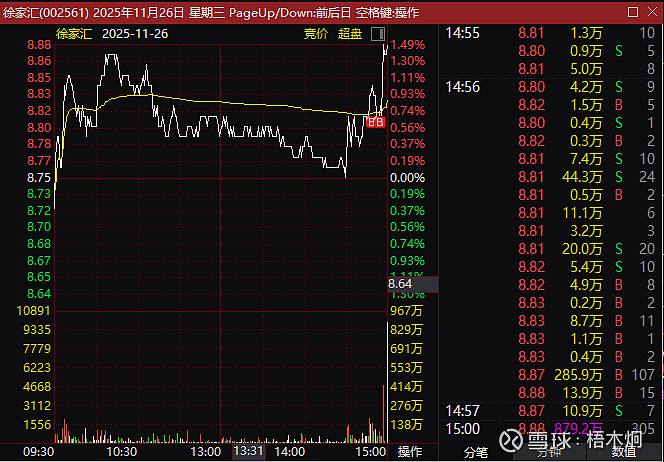This screenshot has width=664, height=462.
Task: Click the green 8.70 price axis label
Action: (39, 227)
